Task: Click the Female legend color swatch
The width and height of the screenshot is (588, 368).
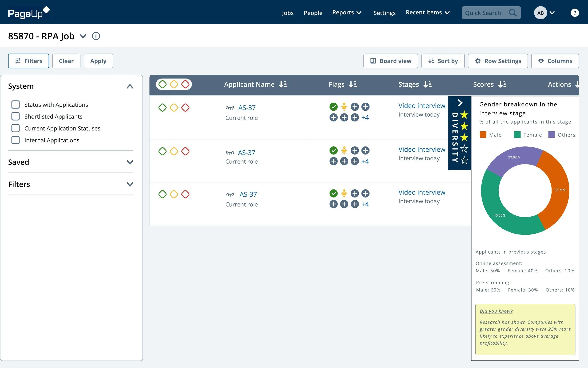Action: pyautogui.click(x=517, y=135)
